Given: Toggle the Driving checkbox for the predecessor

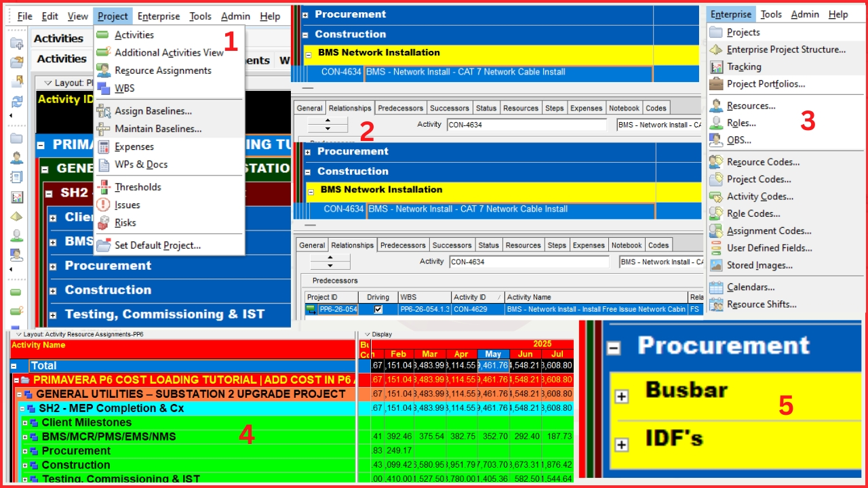Looking at the screenshot, I should click(x=378, y=309).
